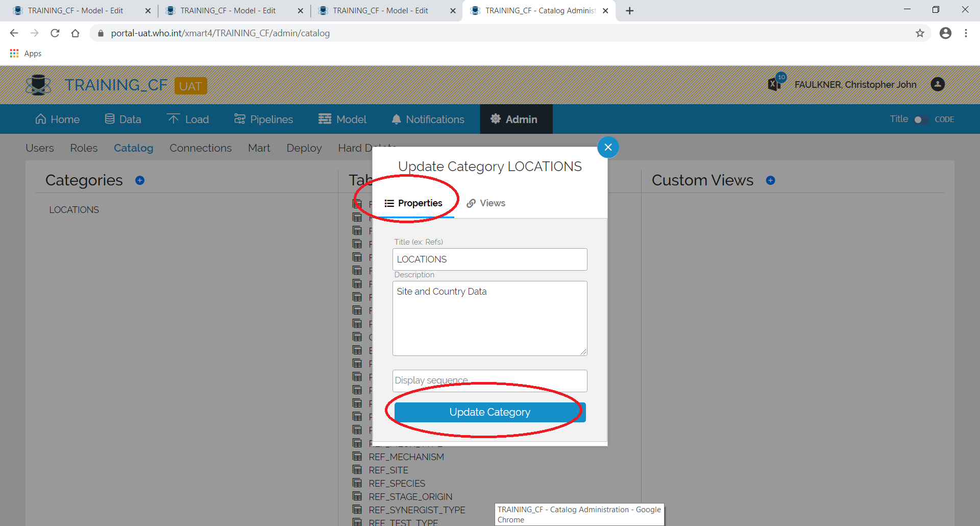
Task: Click user name FAULKNER, Christopher John
Action: click(855, 85)
